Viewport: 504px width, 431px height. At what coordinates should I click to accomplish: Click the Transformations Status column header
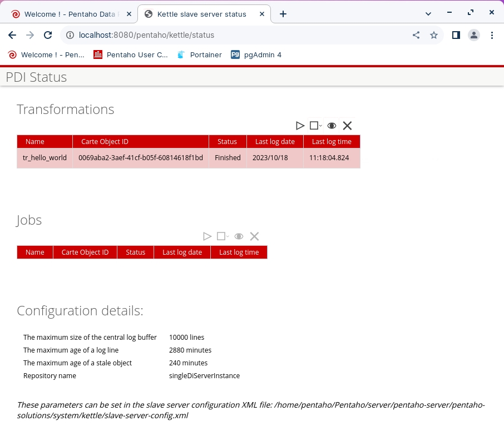228,142
